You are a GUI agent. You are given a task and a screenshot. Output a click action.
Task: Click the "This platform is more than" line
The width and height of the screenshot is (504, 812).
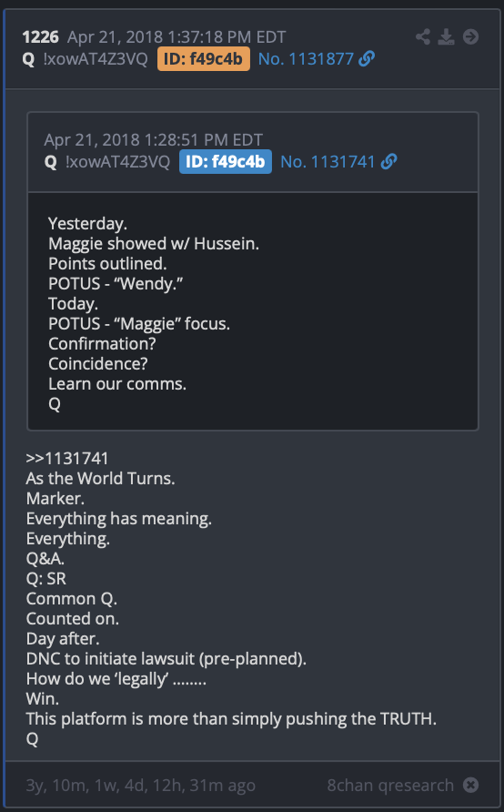click(231, 719)
